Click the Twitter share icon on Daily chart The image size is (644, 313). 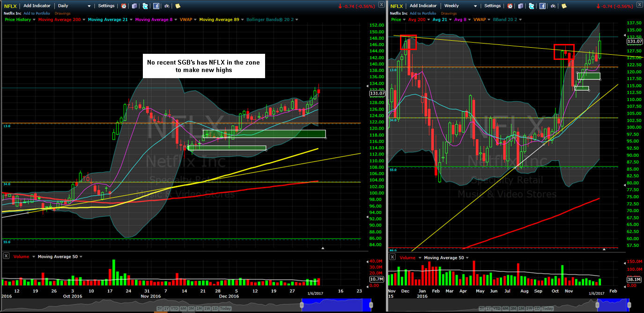(x=145, y=6)
